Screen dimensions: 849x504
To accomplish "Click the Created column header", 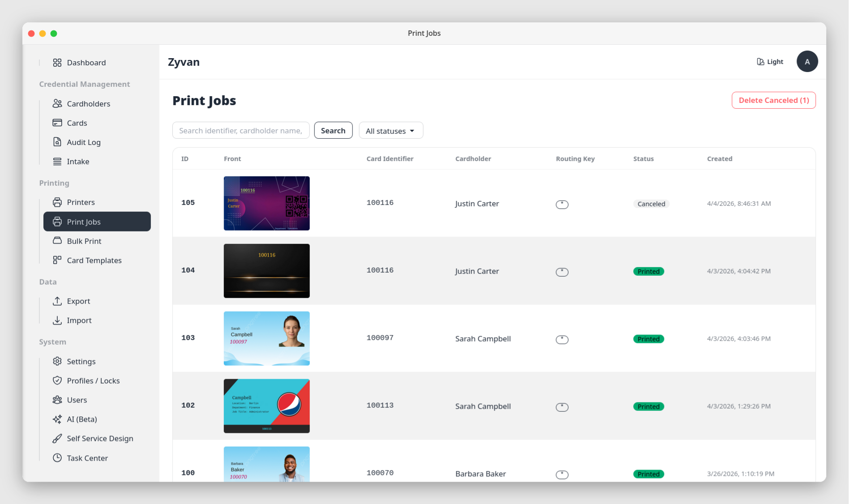I will [720, 159].
